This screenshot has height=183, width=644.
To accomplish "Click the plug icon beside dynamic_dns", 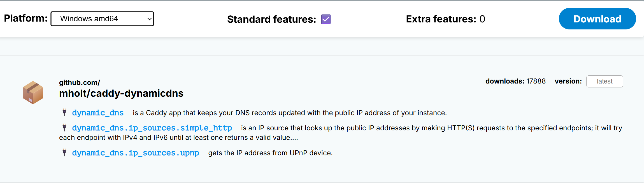I will click(x=64, y=113).
